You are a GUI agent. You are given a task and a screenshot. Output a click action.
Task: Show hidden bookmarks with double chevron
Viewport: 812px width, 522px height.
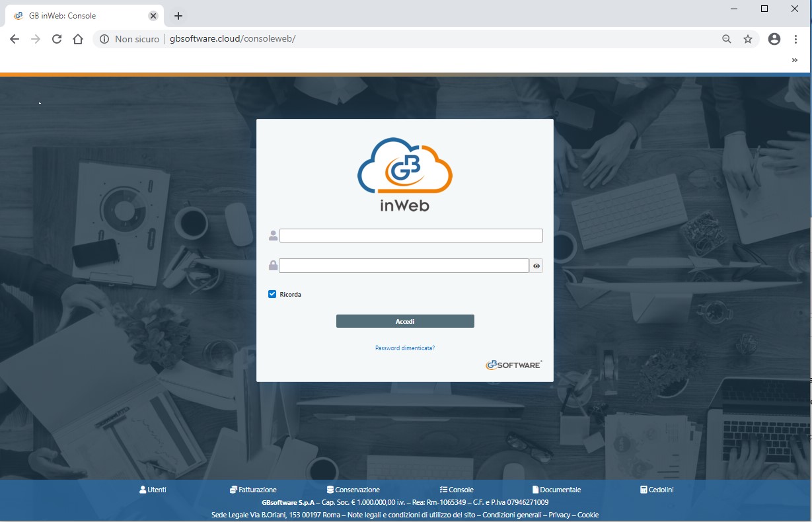click(x=795, y=60)
